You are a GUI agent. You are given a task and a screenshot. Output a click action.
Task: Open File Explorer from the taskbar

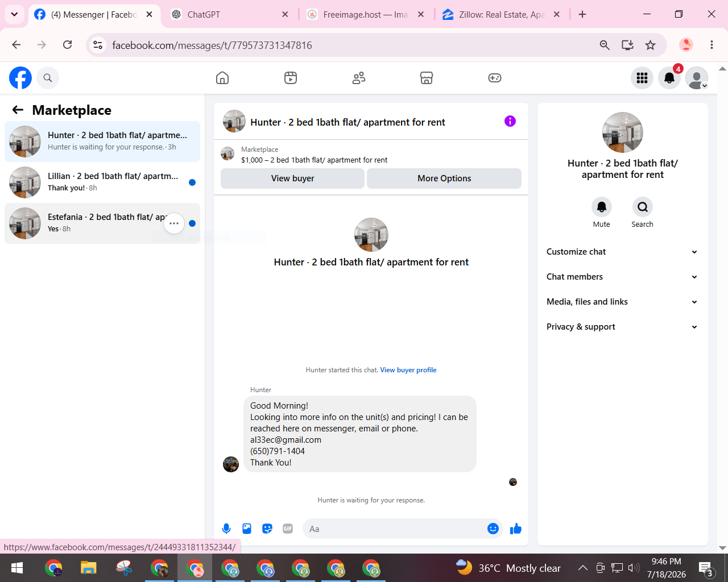(89, 568)
